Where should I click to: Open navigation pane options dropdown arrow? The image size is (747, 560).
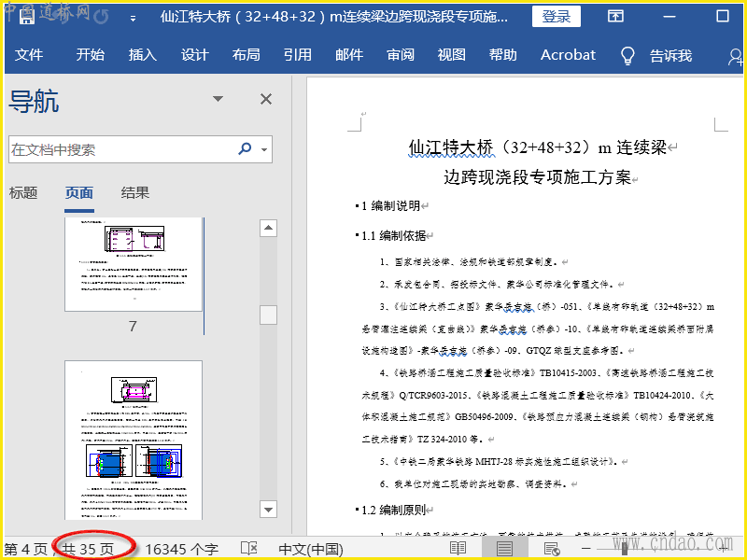pyautogui.click(x=218, y=99)
